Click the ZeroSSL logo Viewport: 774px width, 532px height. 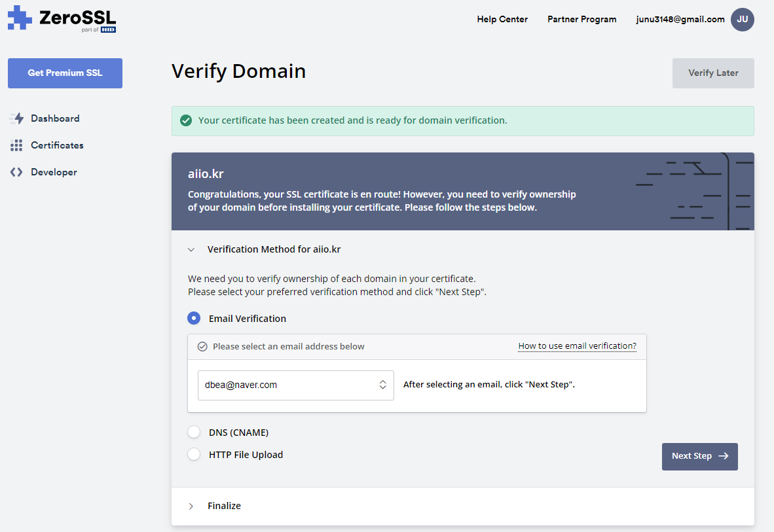point(62,19)
